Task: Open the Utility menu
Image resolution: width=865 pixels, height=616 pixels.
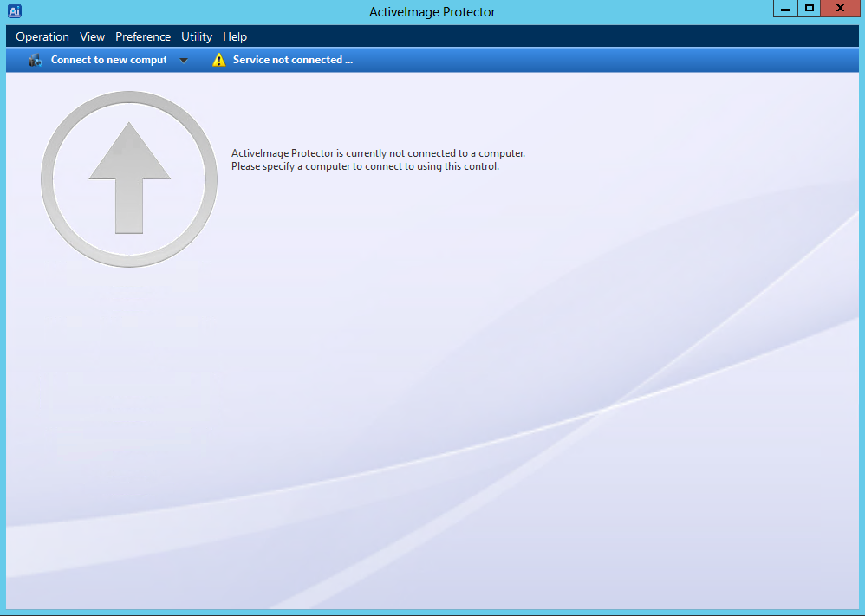Action: pyautogui.click(x=197, y=36)
